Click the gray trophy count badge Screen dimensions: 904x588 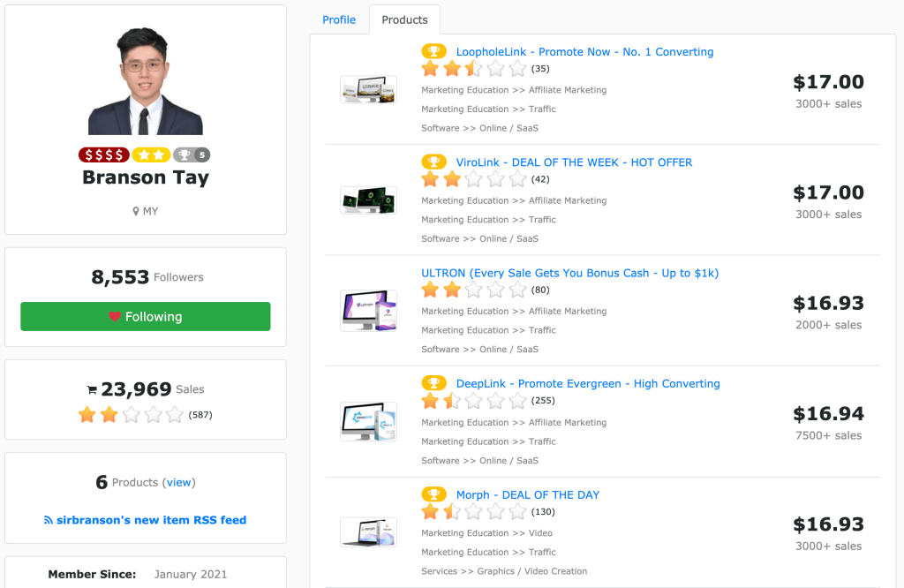click(192, 155)
